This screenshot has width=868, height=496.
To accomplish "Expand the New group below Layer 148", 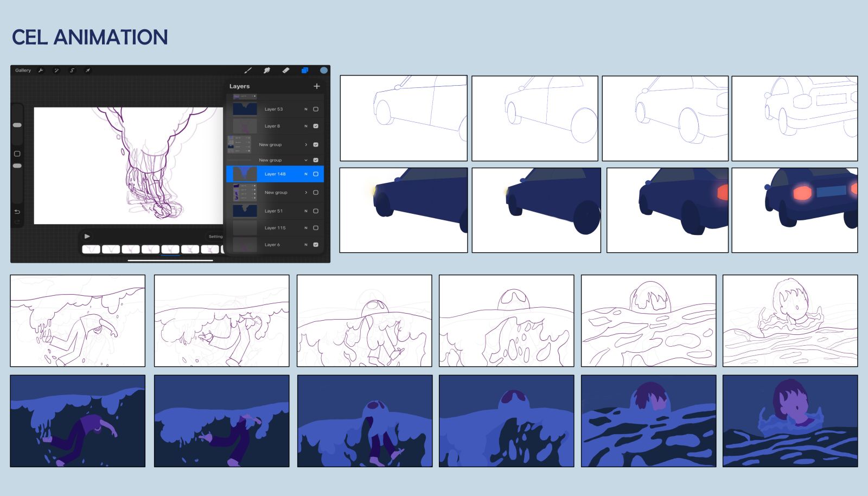I will coord(306,193).
